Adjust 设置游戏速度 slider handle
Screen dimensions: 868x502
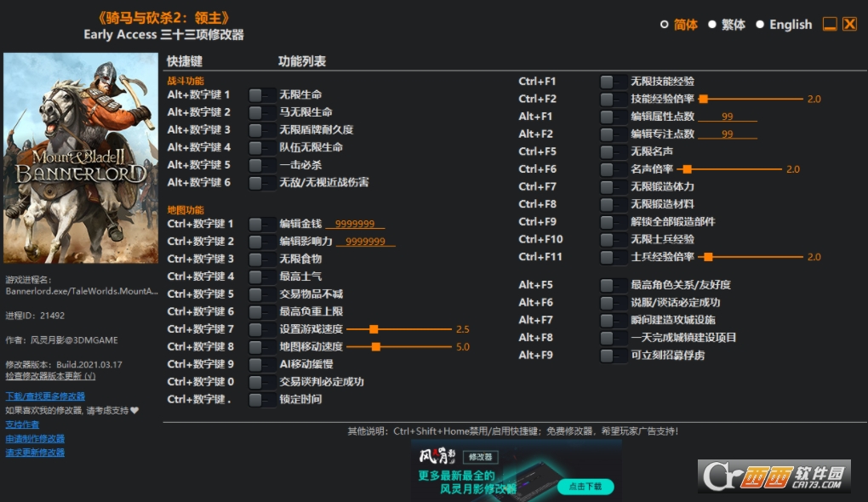[x=374, y=329]
